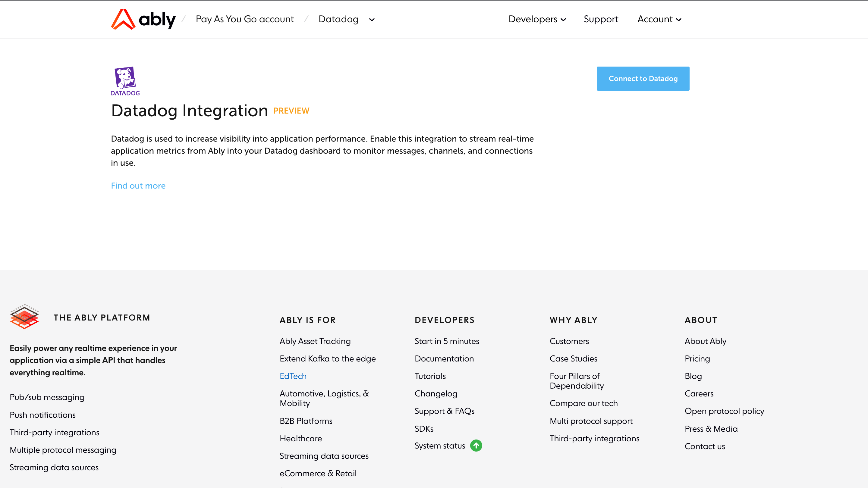
Task: Open the Developers dropdown menu
Action: click(x=537, y=19)
